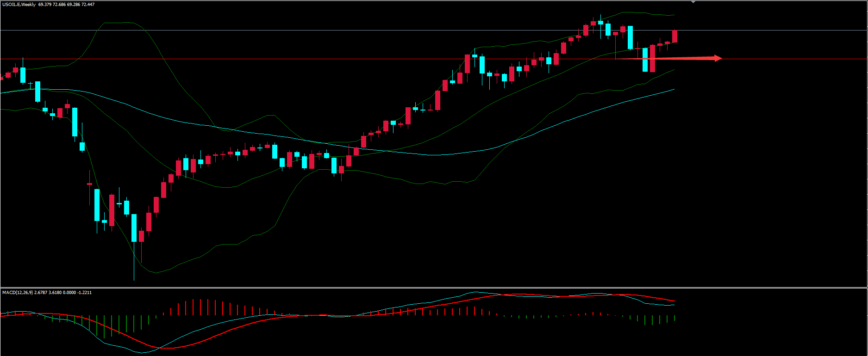Click the USOIL.E,Weekly symbol label
This screenshot has height=356, width=868.
pos(19,5)
